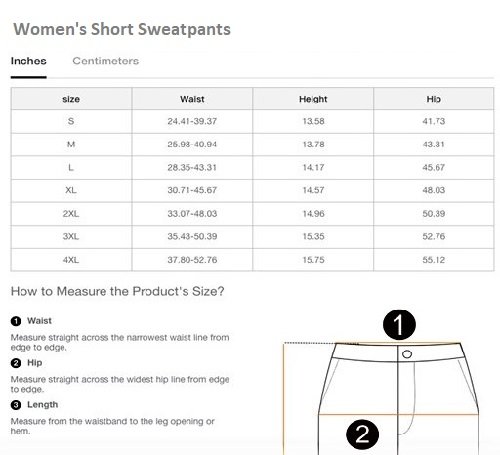Screen dimensions: 500x455
Task: Select the S size row label
Action: click(x=71, y=121)
